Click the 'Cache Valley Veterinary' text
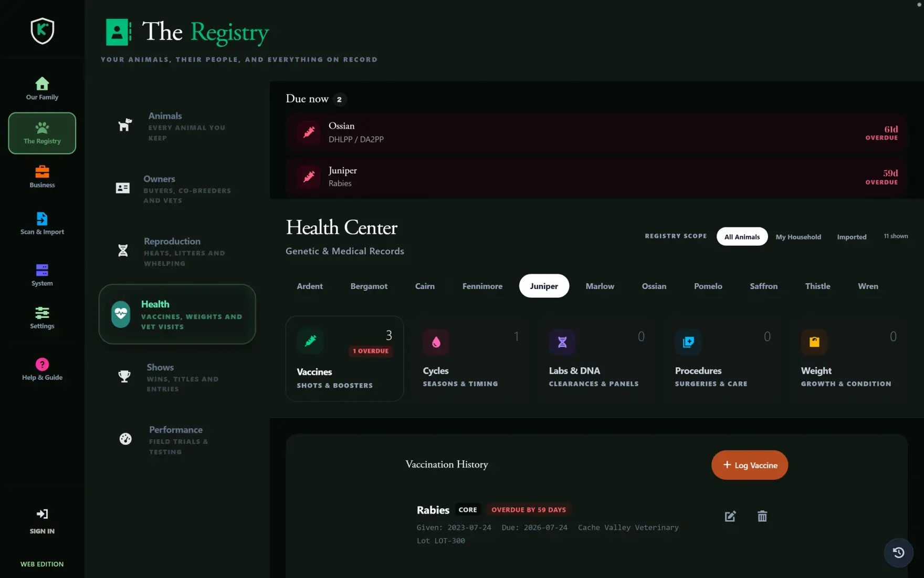Viewport: 924px width, 578px height. tap(628, 528)
